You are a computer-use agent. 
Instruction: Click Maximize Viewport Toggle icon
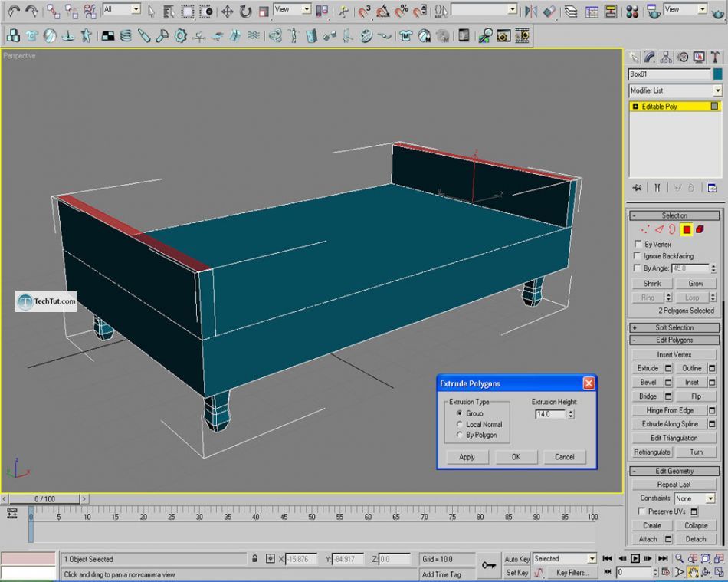(x=719, y=572)
